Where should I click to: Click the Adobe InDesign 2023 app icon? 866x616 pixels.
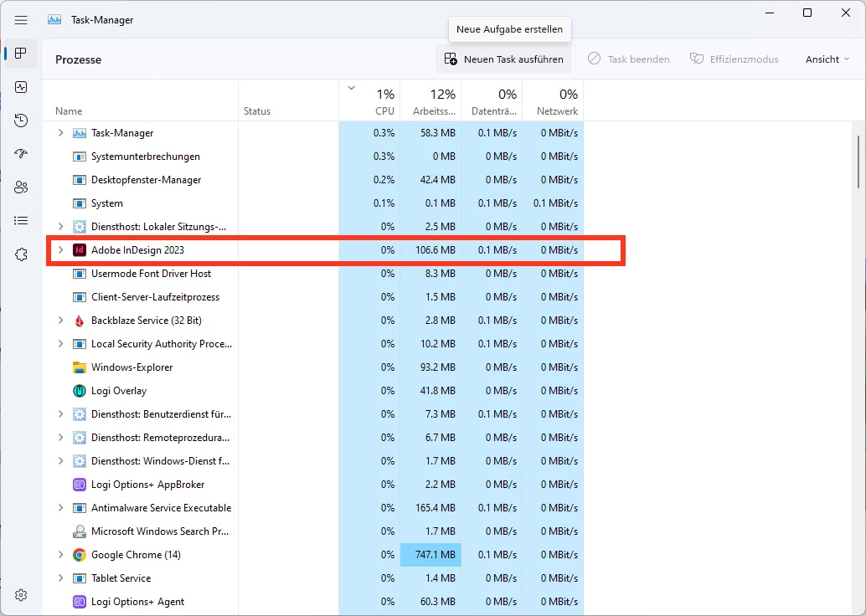pyautogui.click(x=80, y=250)
